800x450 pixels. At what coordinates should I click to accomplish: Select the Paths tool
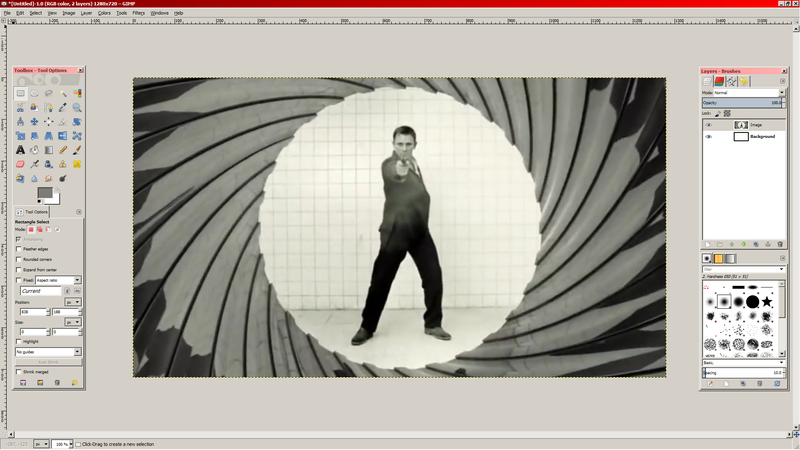tap(48, 108)
